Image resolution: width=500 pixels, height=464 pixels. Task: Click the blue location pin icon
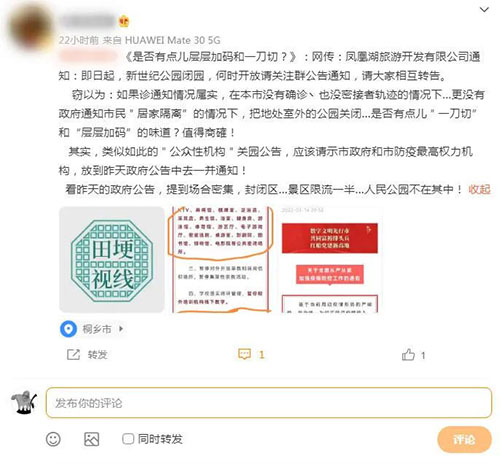coord(68,329)
